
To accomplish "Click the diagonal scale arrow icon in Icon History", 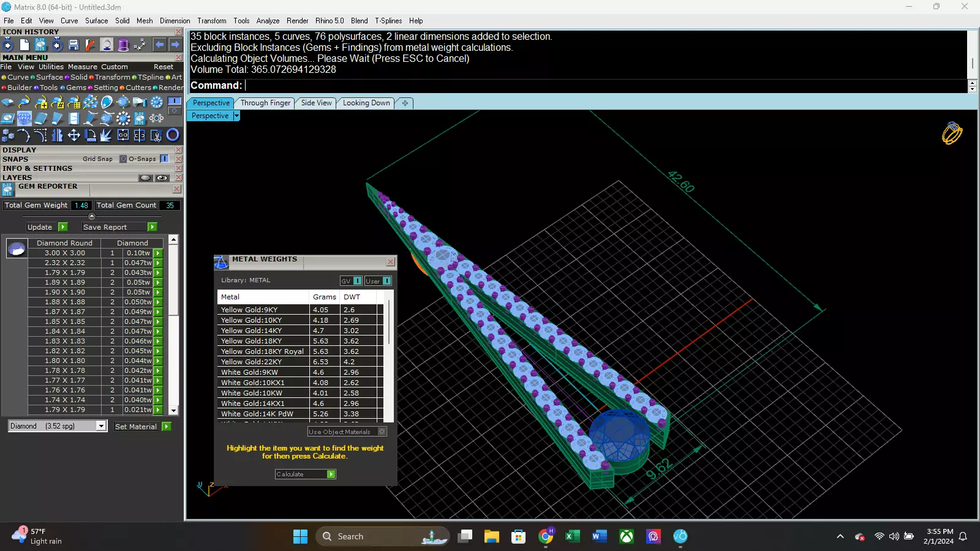I will pyautogui.click(x=140, y=45).
